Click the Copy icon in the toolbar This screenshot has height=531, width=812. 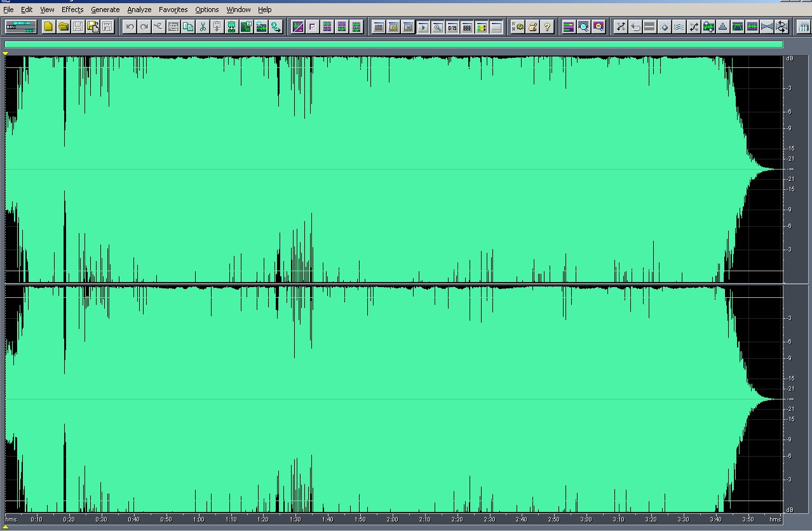point(188,27)
